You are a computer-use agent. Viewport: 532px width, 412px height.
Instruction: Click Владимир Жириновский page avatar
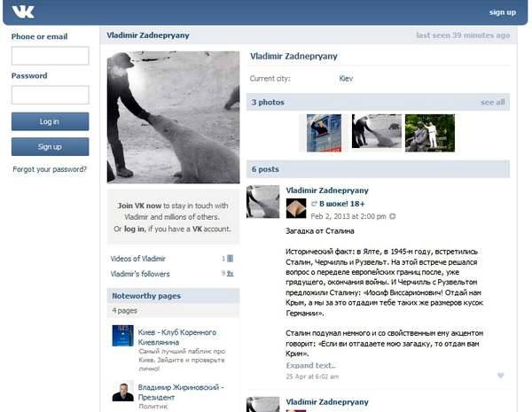pyautogui.click(x=122, y=392)
